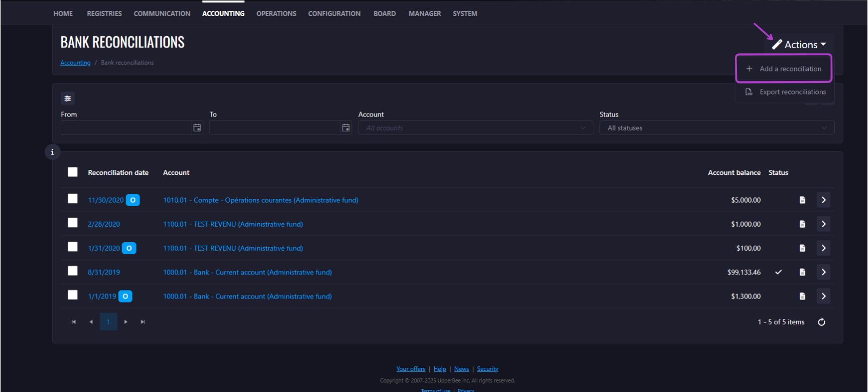
Task: Select Add a reconciliation
Action: pos(784,68)
